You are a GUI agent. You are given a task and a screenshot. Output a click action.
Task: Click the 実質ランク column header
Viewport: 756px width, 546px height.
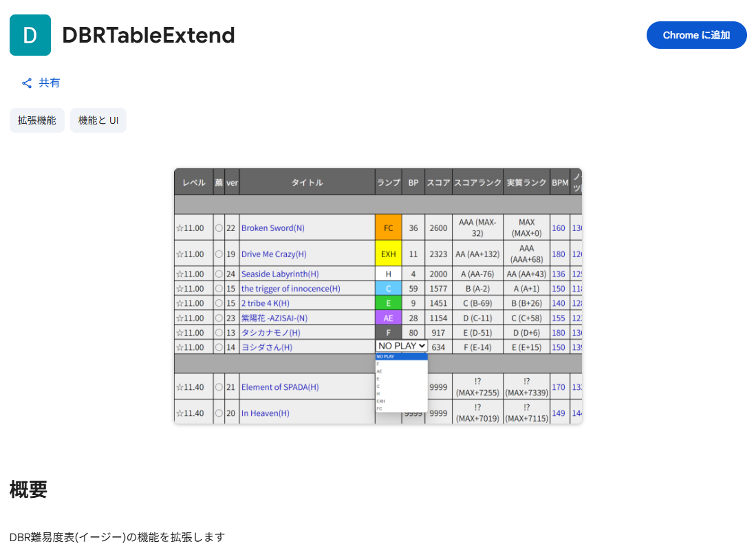(x=526, y=183)
